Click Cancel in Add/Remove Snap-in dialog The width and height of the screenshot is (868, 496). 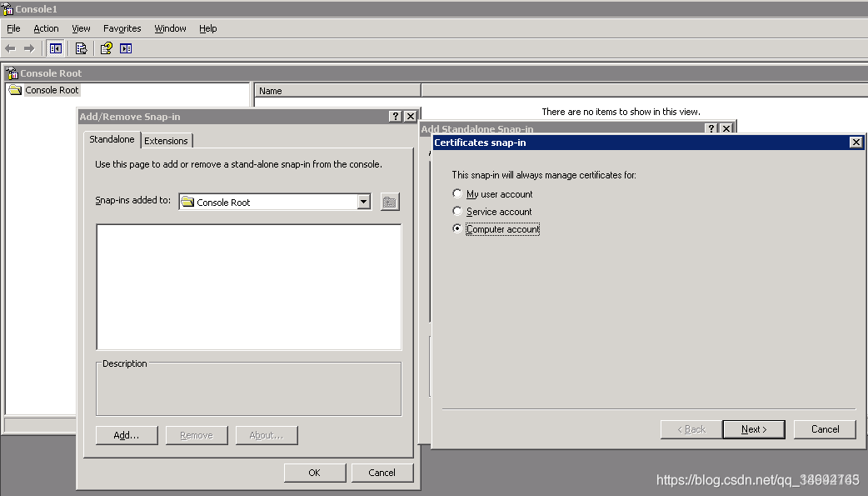[x=382, y=473]
